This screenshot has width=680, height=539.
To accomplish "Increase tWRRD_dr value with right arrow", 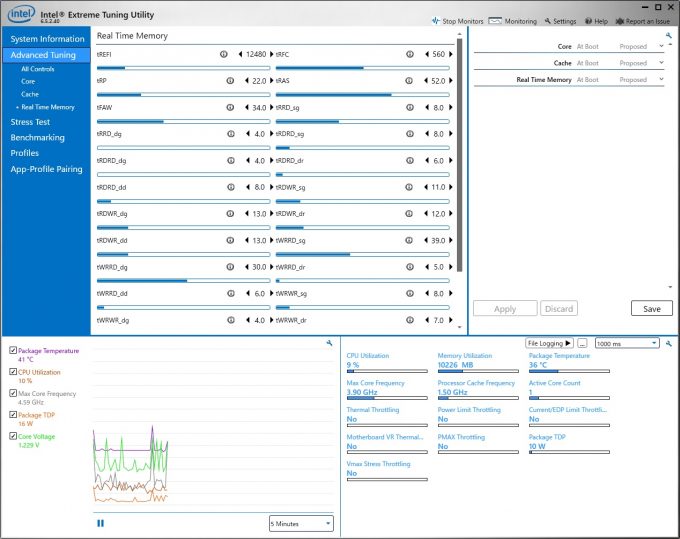I will click(x=451, y=267).
